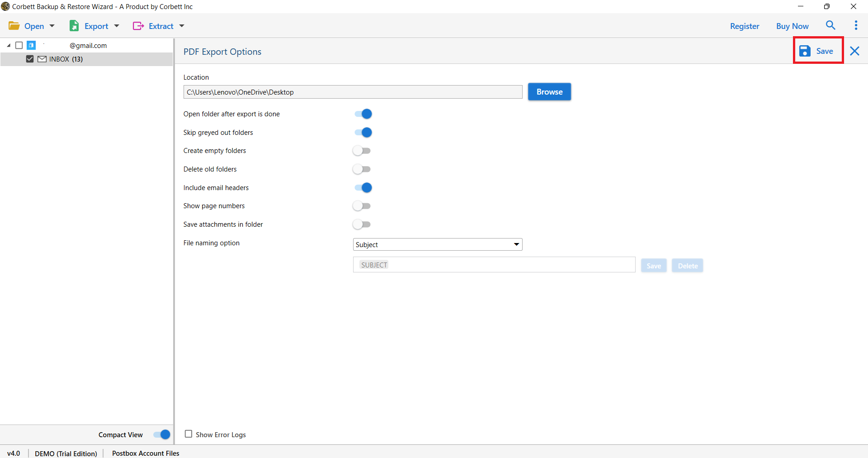Click the INBOX envelope icon
The height and width of the screenshot is (458, 868).
[x=42, y=59]
